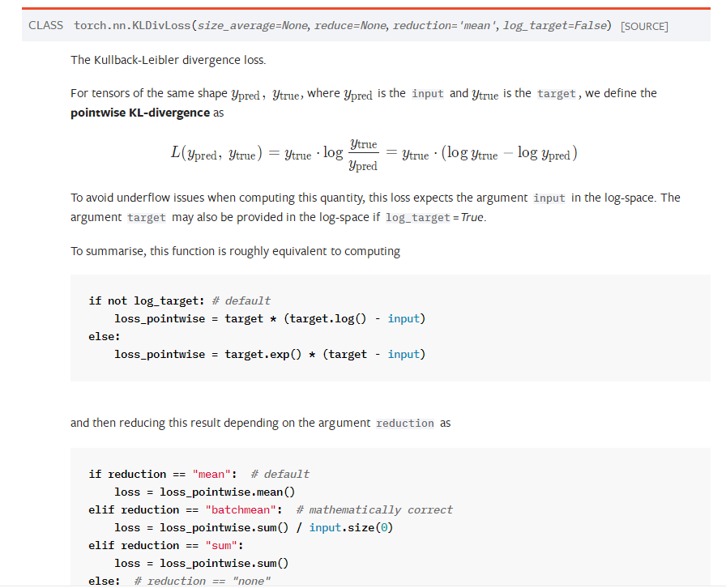Click 'target.exp() * (target - input)' code line
Viewport: 726px width, 588px height.
tap(270, 354)
